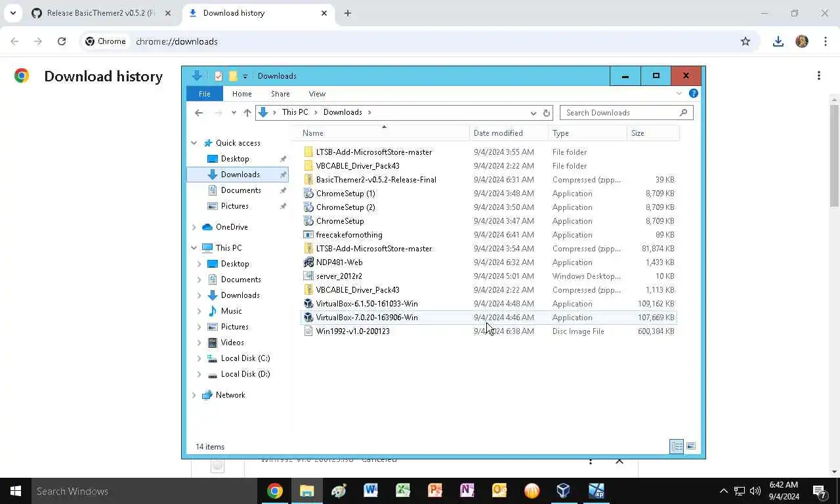Screen dimensions: 840x504
Task: Open Word from the taskbar
Action: (x=371, y=491)
